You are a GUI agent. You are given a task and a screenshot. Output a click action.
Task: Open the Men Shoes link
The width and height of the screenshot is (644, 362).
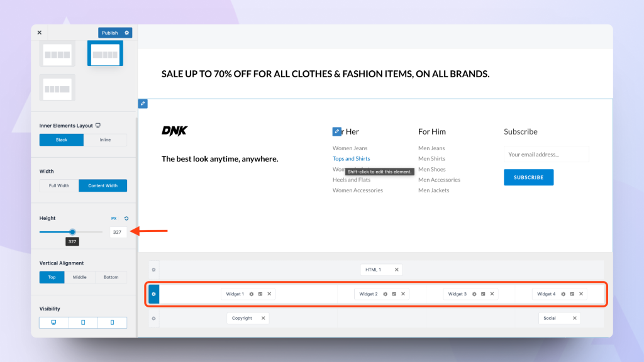432,169
